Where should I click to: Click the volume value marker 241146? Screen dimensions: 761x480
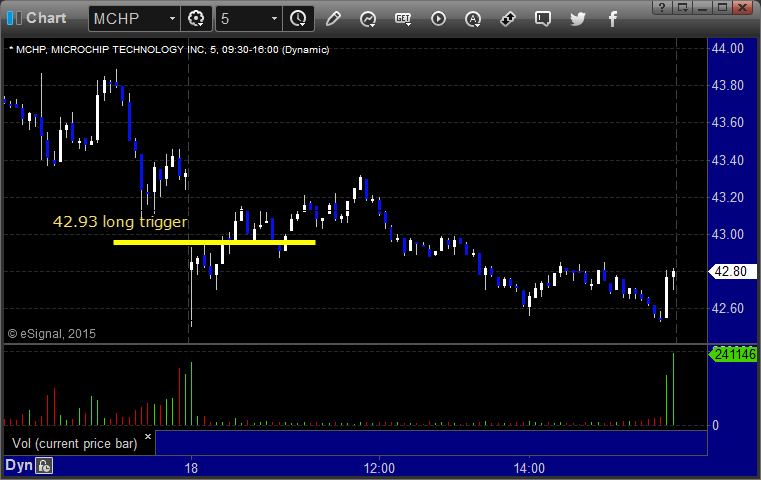(733, 354)
